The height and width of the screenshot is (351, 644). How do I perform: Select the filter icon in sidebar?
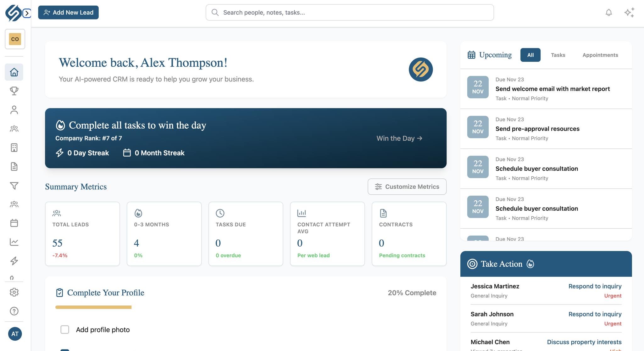[x=14, y=186]
